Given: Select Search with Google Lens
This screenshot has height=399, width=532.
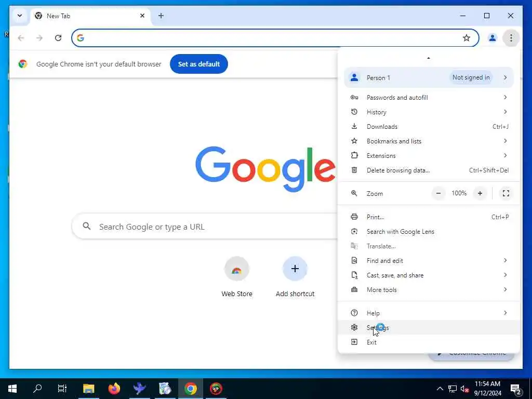Looking at the screenshot, I should point(429,232).
